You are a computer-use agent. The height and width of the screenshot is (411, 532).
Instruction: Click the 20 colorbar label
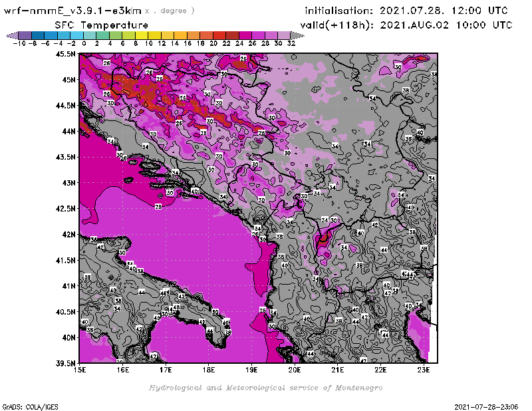[213, 44]
